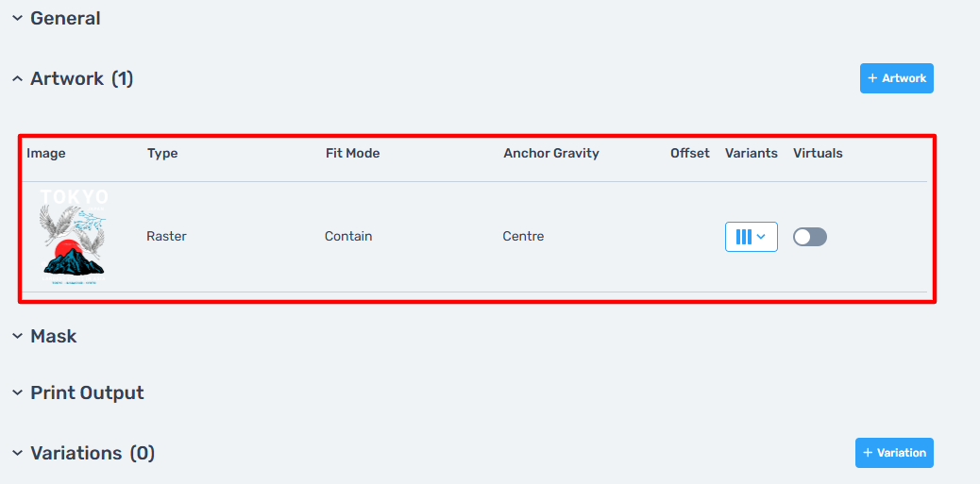Enable the Virtuals toggle for the artwork
The height and width of the screenshot is (484, 980).
click(x=809, y=237)
